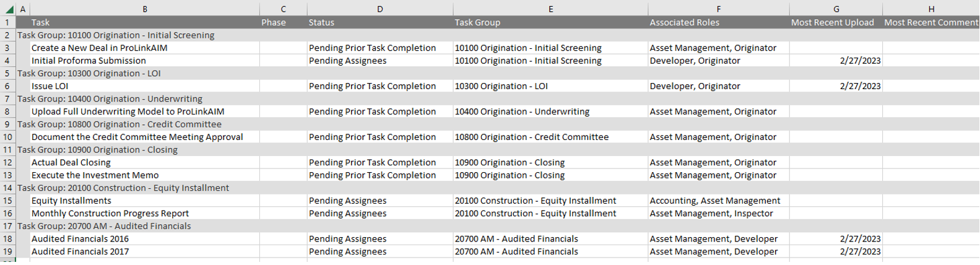Image resolution: width=980 pixels, height=265 pixels.
Task: Select row 14 header
Action: (x=7, y=188)
